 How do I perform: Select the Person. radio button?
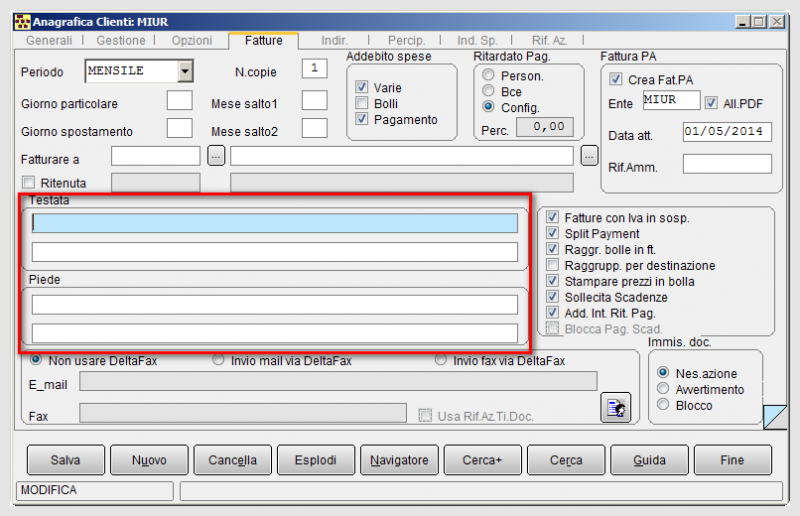[x=488, y=75]
